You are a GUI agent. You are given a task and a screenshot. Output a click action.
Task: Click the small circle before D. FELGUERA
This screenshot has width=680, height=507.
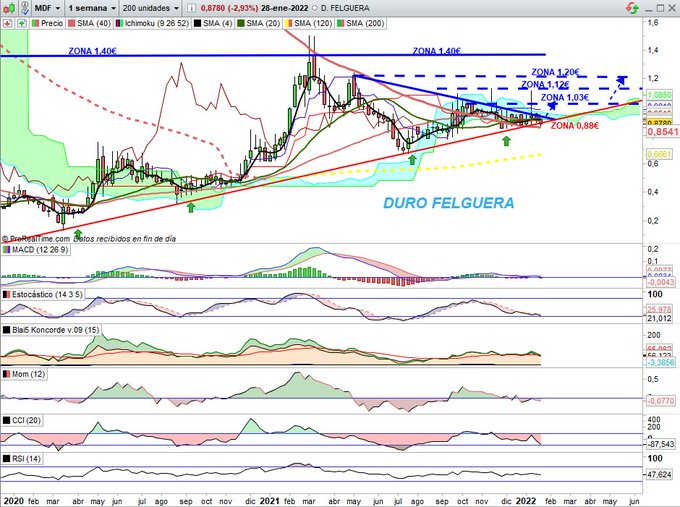pyautogui.click(x=314, y=8)
